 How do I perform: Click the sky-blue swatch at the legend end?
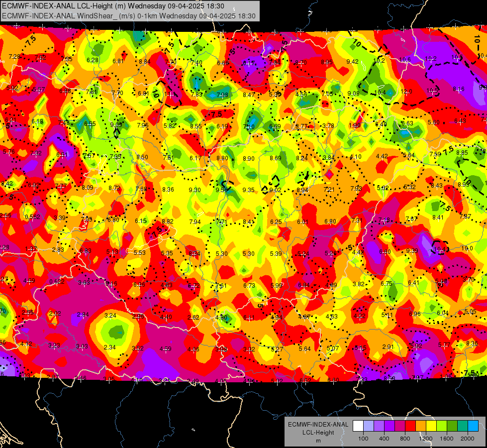pos(473,426)
